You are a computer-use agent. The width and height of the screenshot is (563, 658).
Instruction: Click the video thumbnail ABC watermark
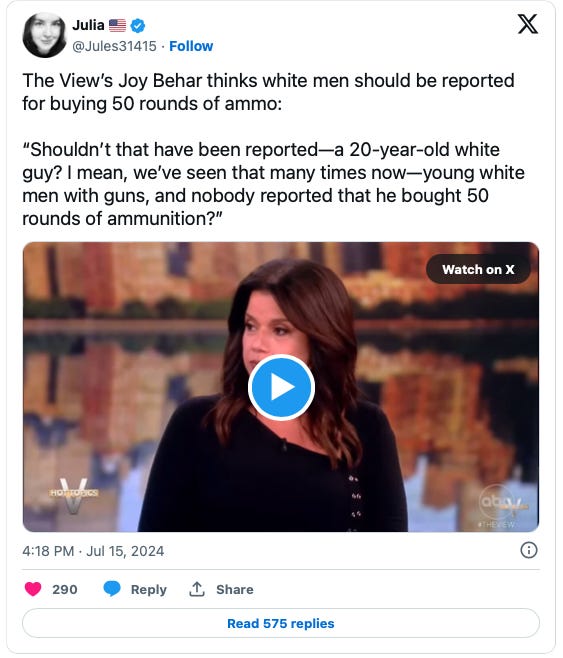pos(499,506)
